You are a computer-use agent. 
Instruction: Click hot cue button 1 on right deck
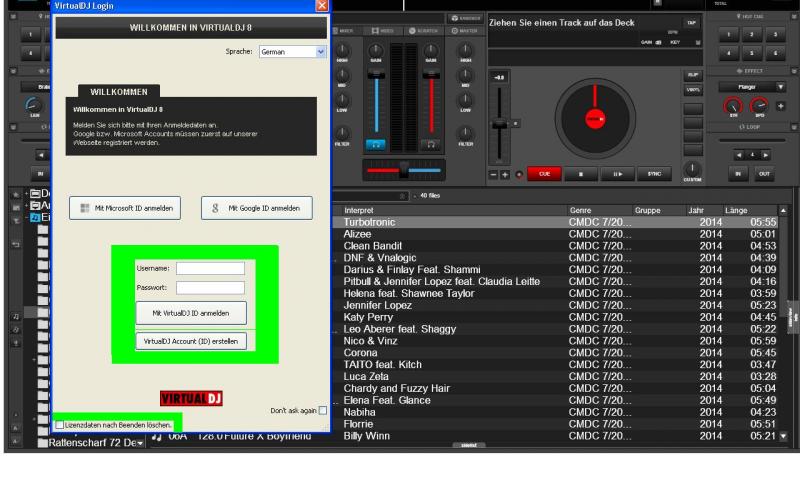click(729, 35)
